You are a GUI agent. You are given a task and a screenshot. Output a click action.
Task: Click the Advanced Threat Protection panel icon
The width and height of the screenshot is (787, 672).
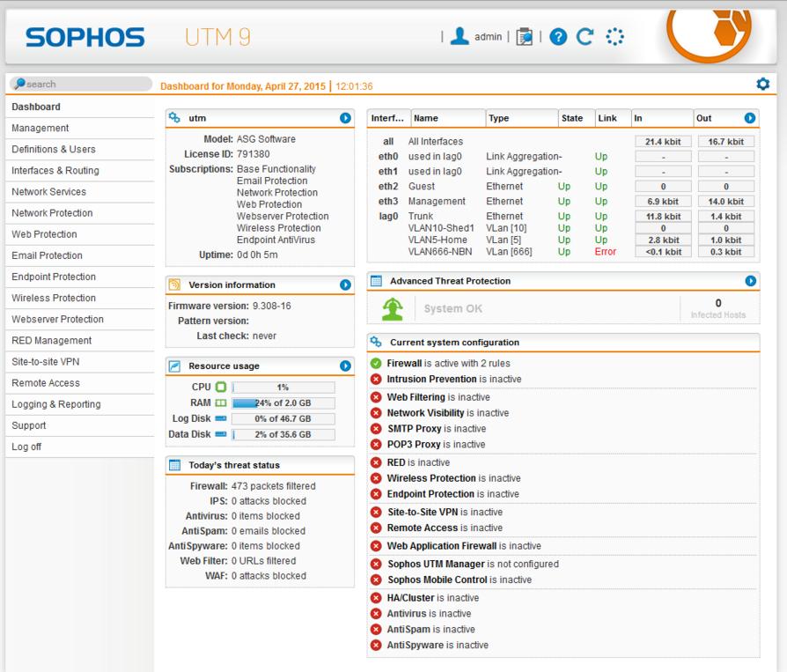click(x=376, y=281)
